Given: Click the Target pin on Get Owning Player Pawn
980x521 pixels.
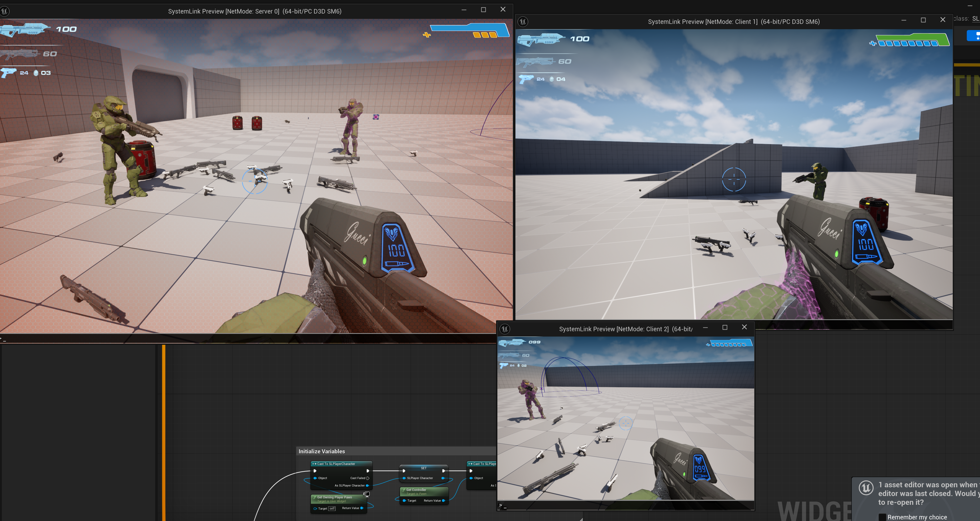Looking at the screenshot, I should 315,509.
